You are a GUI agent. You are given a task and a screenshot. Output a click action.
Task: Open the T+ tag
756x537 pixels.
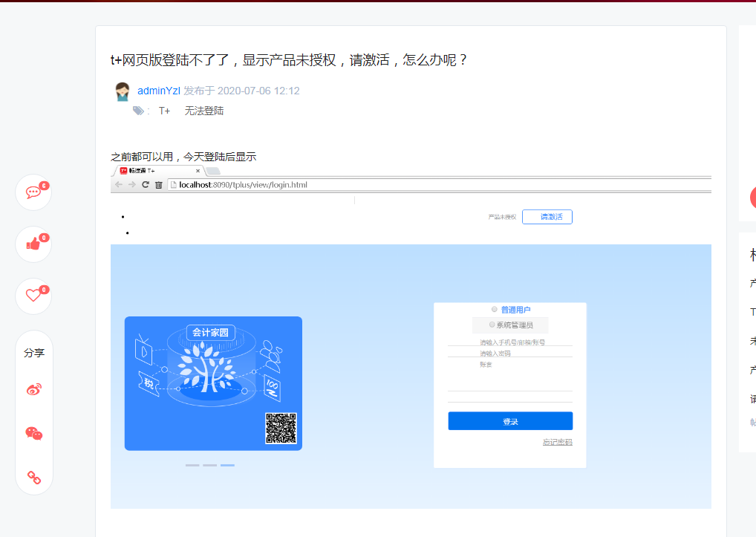click(164, 111)
